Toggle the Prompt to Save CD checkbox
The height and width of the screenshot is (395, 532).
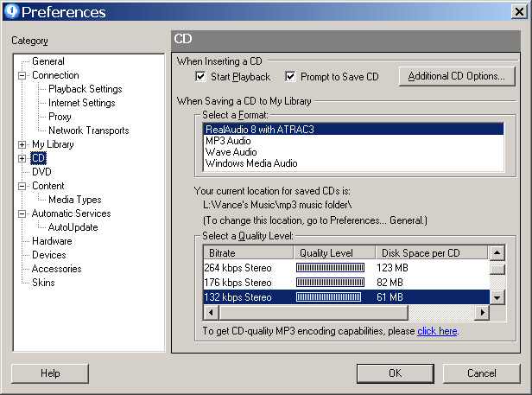[290, 76]
